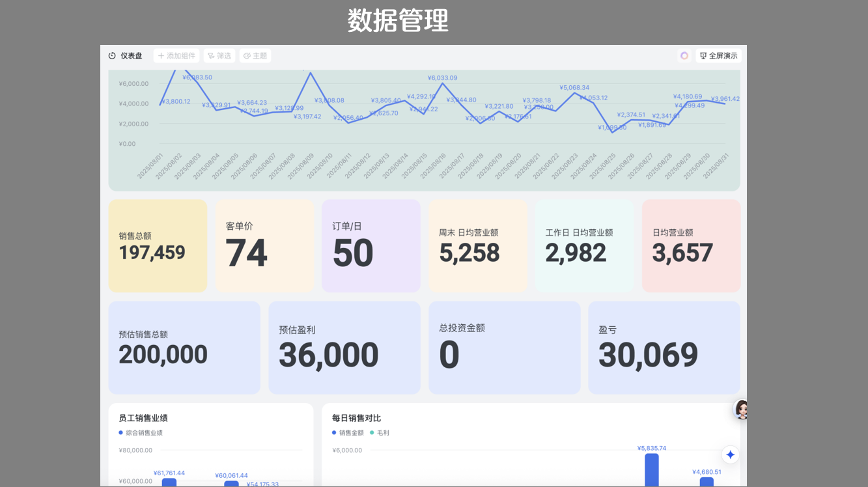Click the palette icon next to 主题
This screenshot has width=868, height=487.
click(247, 56)
